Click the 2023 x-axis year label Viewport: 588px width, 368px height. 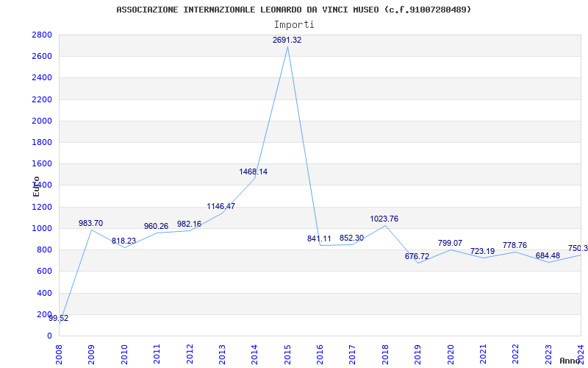pyautogui.click(x=548, y=354)
